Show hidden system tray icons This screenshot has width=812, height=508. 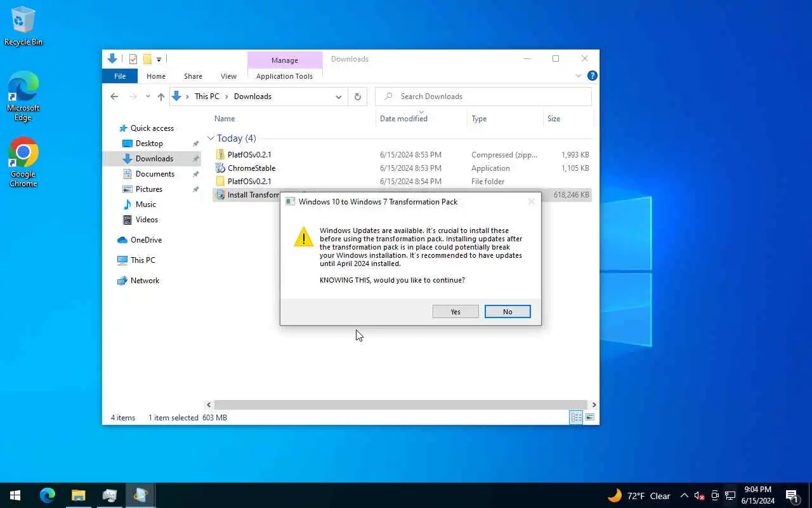pos(684,496)
